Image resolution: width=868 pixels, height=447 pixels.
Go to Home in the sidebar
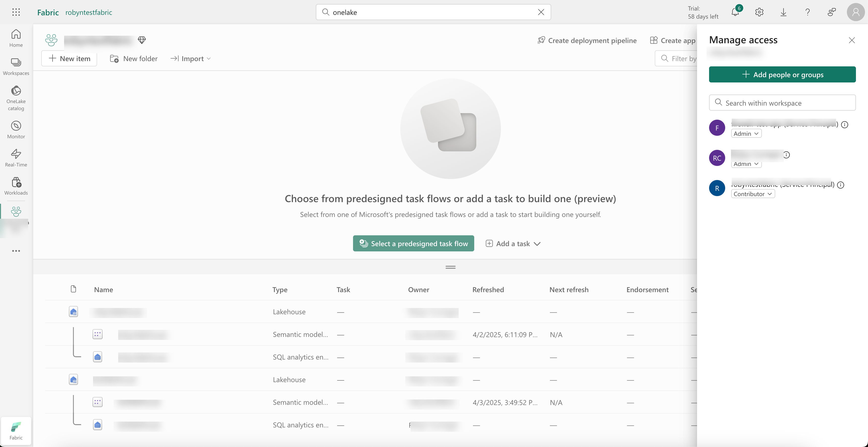[16, 38]
